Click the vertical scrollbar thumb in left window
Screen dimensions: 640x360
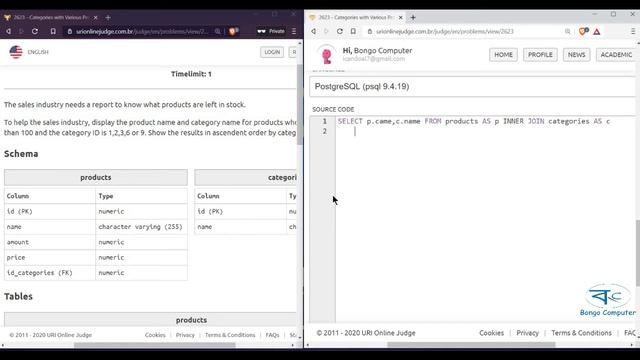[300, 104]
